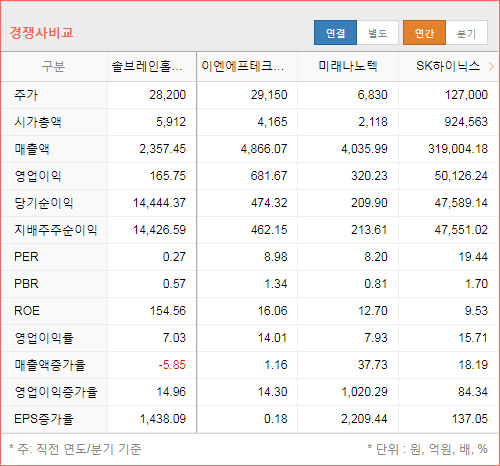Viewport: 500px width, 466px height.
Task: Click operating profit value 165.75
Action: click(168, 176)
